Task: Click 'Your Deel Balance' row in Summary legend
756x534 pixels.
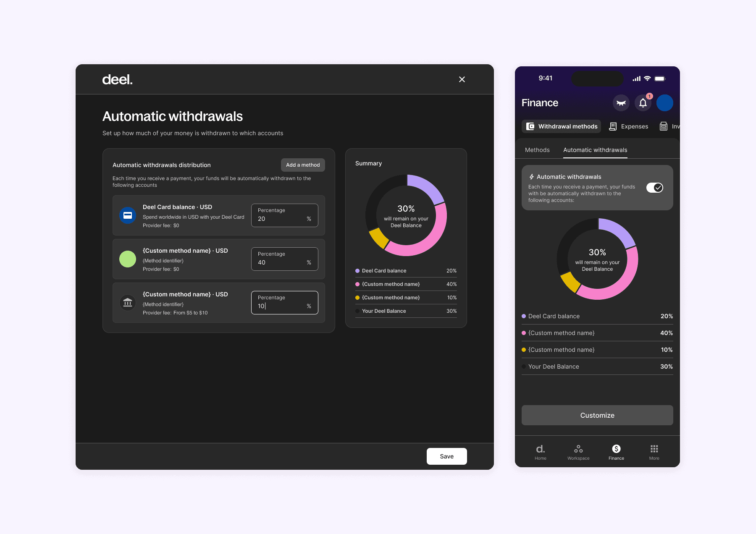Action: pos(406,311)
